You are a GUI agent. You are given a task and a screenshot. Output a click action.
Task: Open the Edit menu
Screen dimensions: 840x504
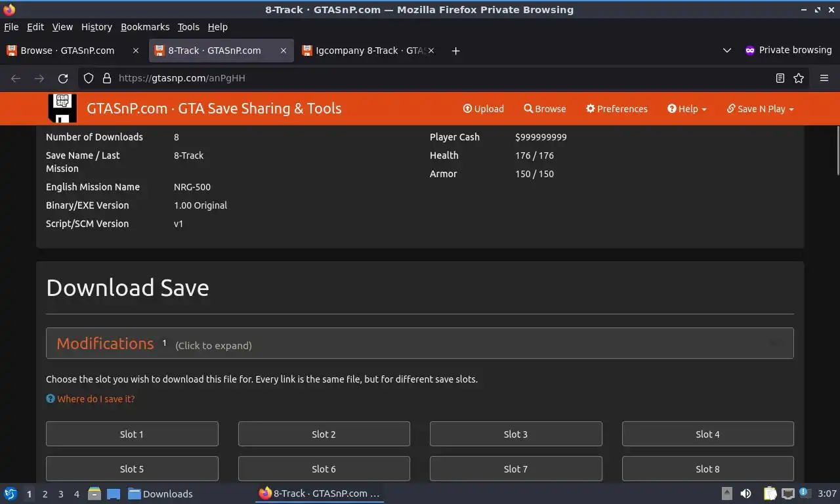35,27
